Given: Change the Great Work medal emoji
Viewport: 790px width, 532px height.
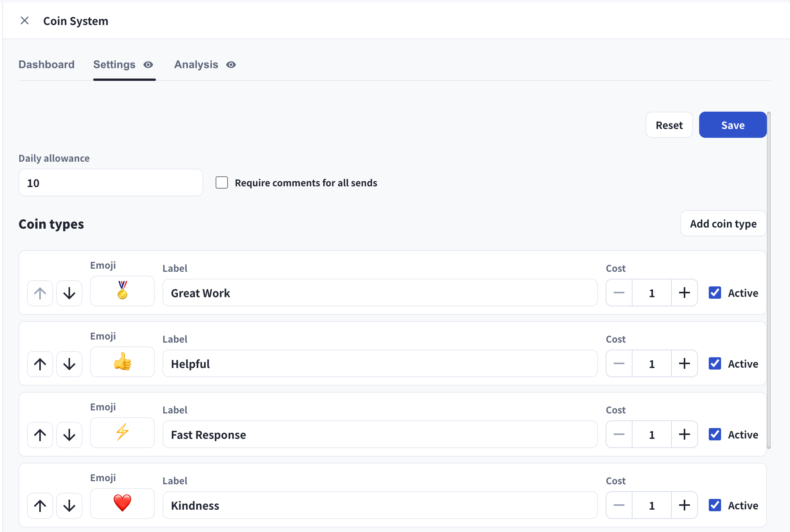Looking at the screenshot, I should [x=122, y=291].
